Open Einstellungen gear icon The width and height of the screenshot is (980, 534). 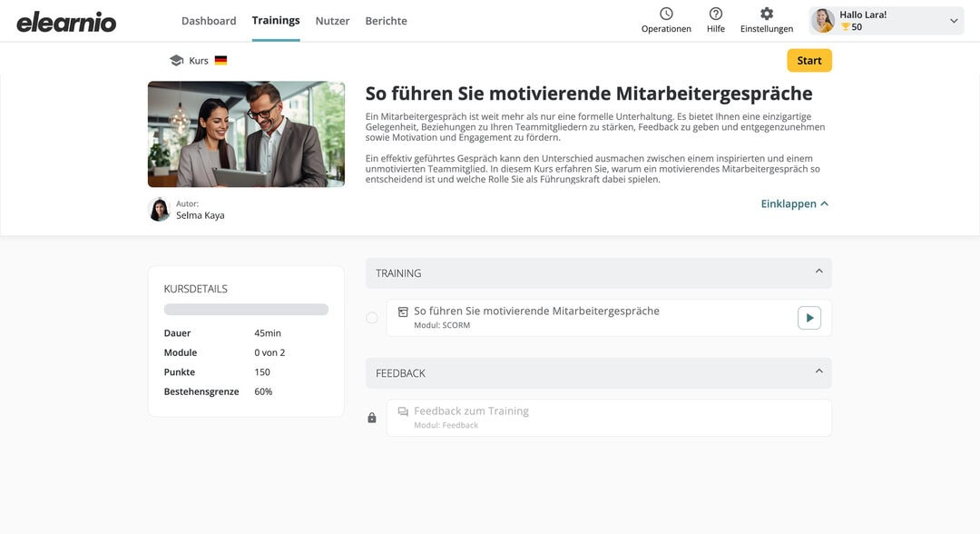pos(767,14)
